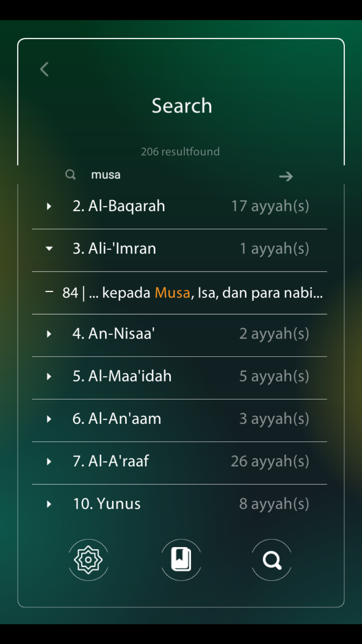Screen dimensions: 362x644
Task: Open settings via the gear icon
Action: (x=88, y=560)
